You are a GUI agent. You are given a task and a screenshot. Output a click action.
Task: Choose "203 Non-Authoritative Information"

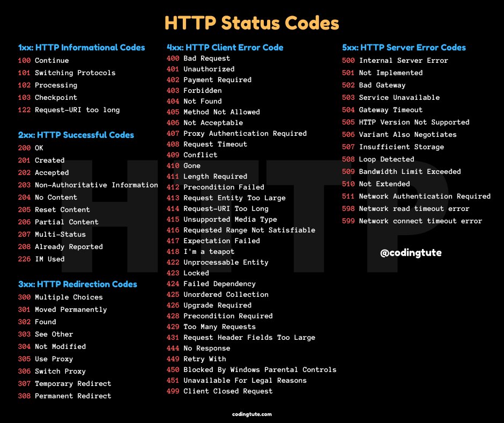click(88, 185)
